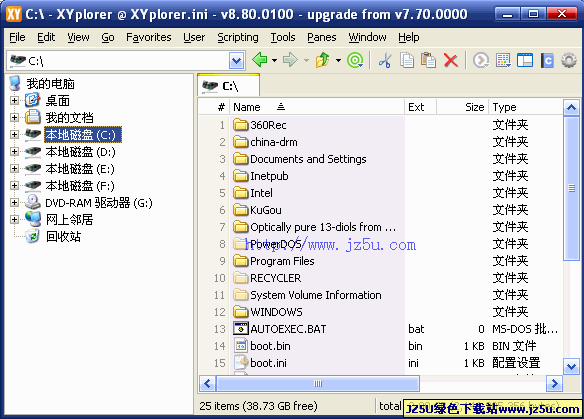Sort by the Size column header
584x419 pixels.
click(x=462, y=107)
